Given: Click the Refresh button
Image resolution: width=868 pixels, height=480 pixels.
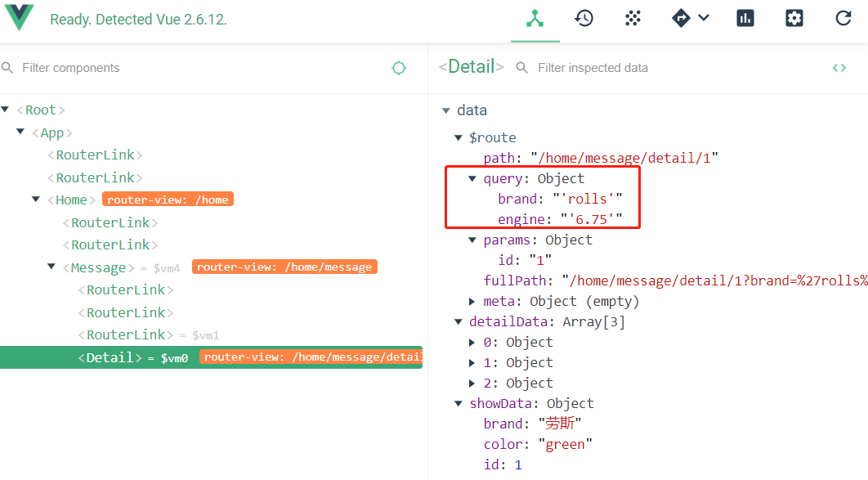Looking at the screenshot, I should coord(843,19).
